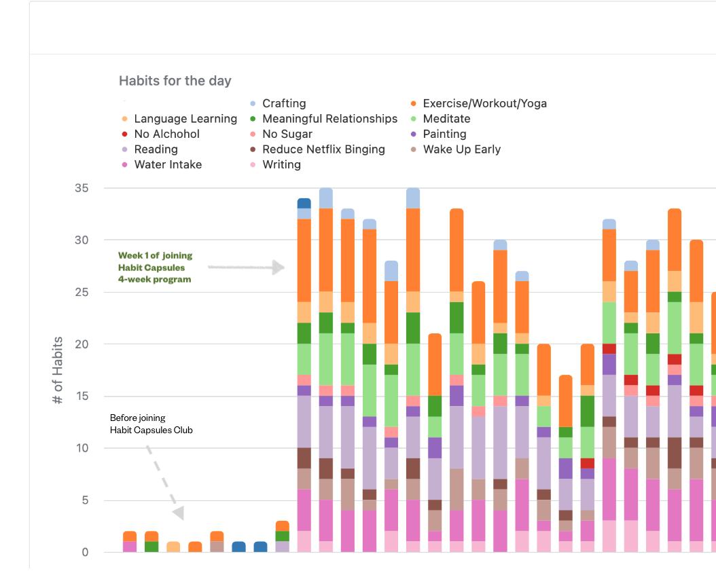Toggle the Exercise/Workout/Yoga legend entry
The image size is (716, 588).
478,104
